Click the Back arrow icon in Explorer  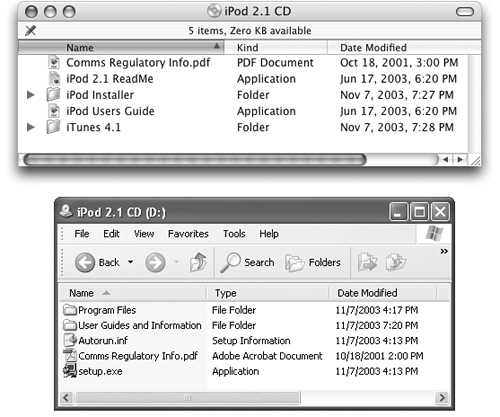coord(85,262)
